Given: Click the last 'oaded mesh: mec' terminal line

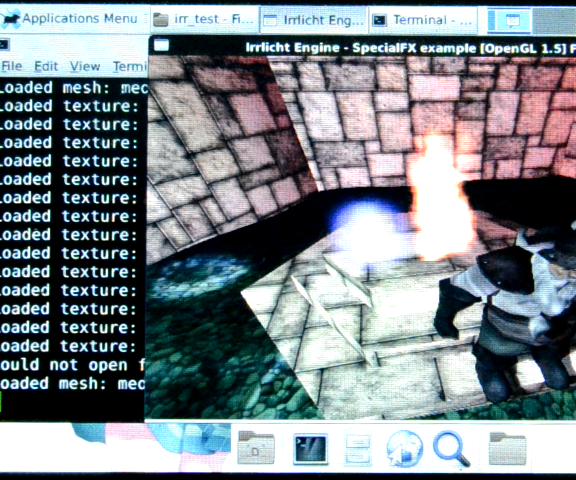Looking at the screenshot, I should coord(72,383).
